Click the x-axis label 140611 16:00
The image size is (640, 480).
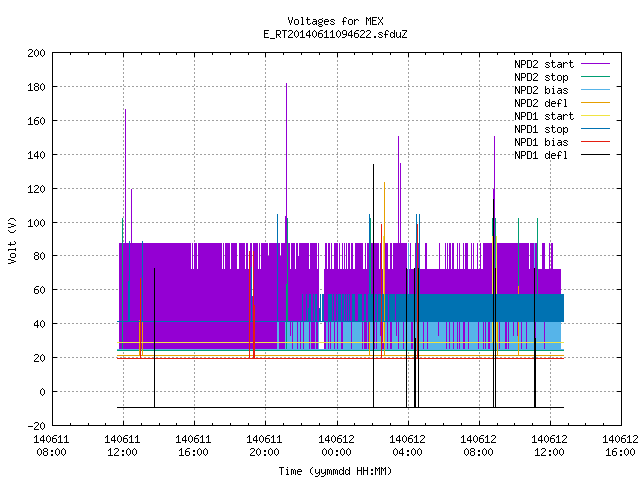(x=193, y=446)
